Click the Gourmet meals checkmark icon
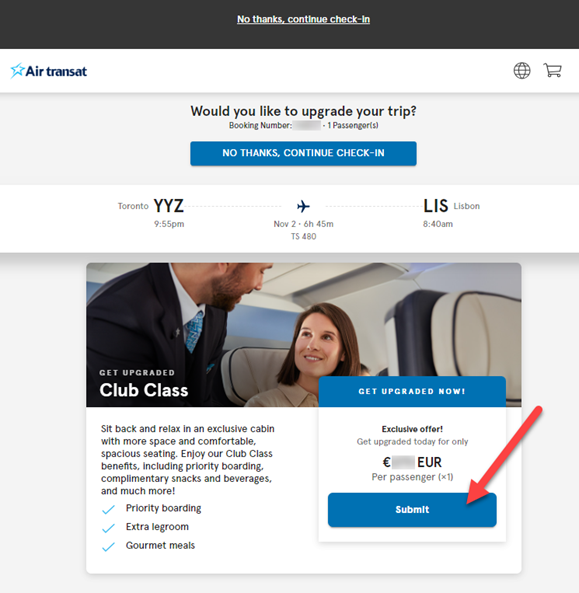 tap(109, 546)
